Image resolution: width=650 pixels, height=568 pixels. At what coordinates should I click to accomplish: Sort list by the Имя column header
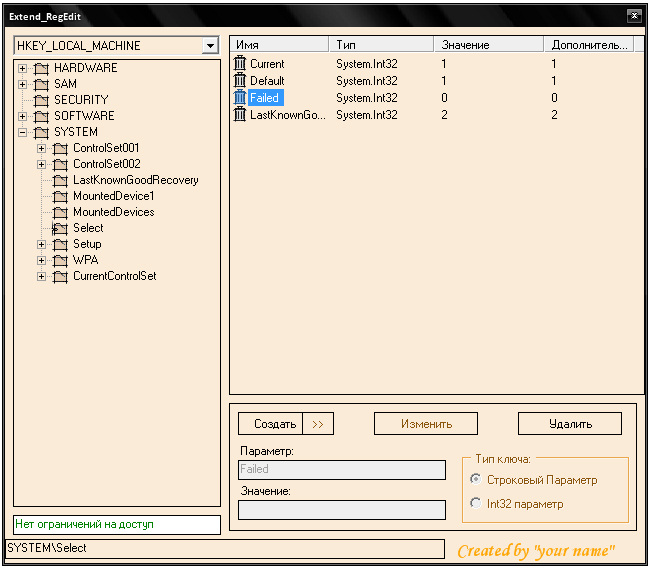[279, 45]
